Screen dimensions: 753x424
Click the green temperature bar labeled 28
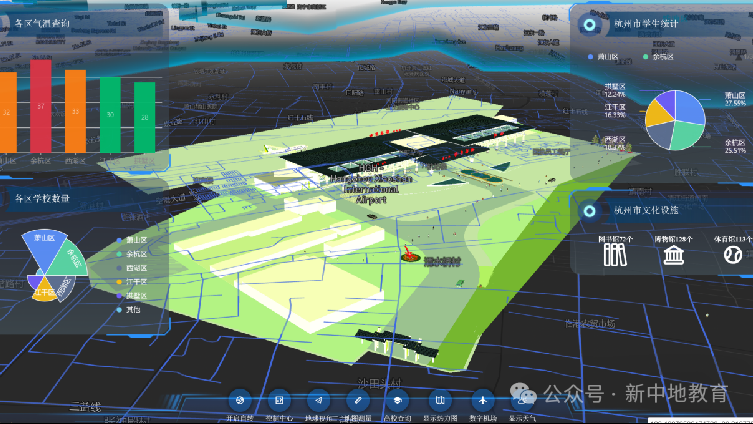pos(145,118)
